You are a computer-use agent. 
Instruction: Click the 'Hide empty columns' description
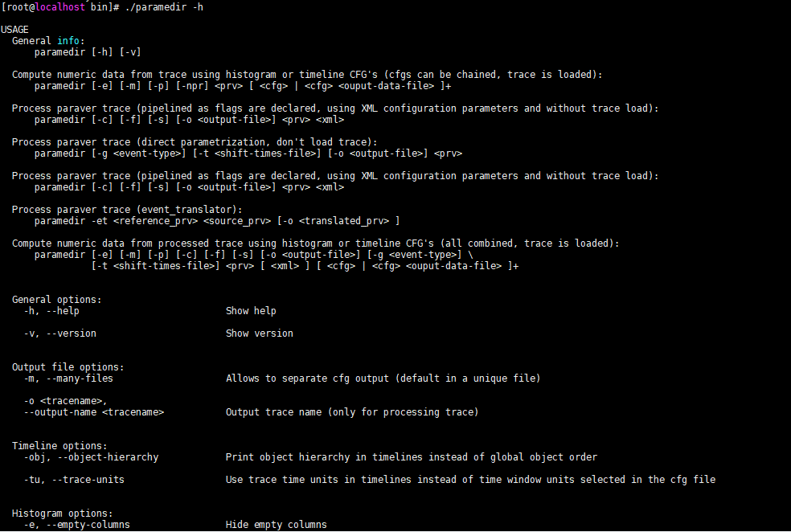276,525
